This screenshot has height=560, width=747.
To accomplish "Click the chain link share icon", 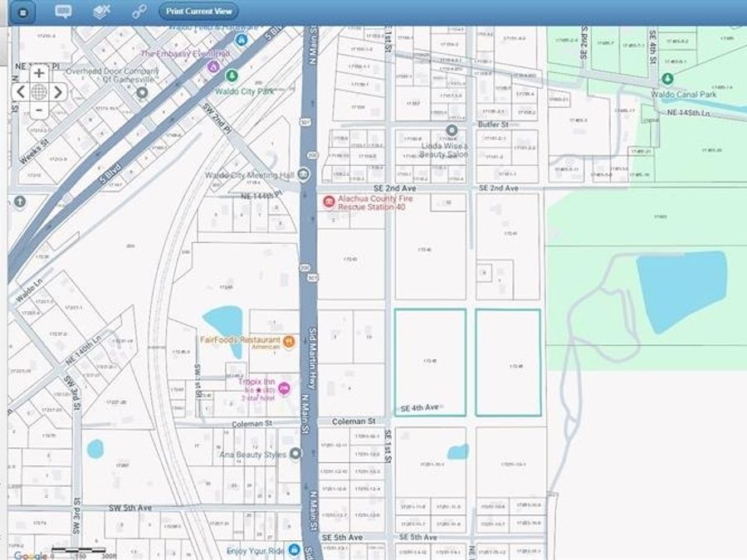I will pos(139,12).
